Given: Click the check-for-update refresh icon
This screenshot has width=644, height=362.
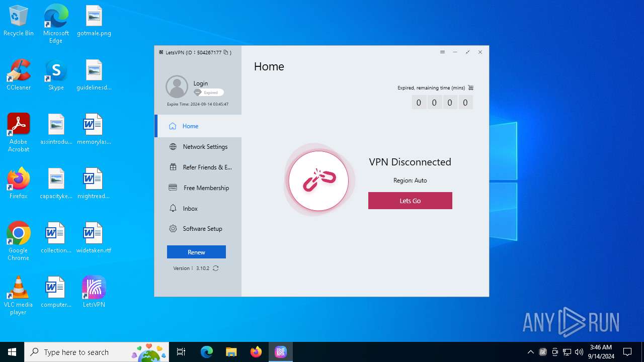Looking at the screenshot, I should point(216,268).
